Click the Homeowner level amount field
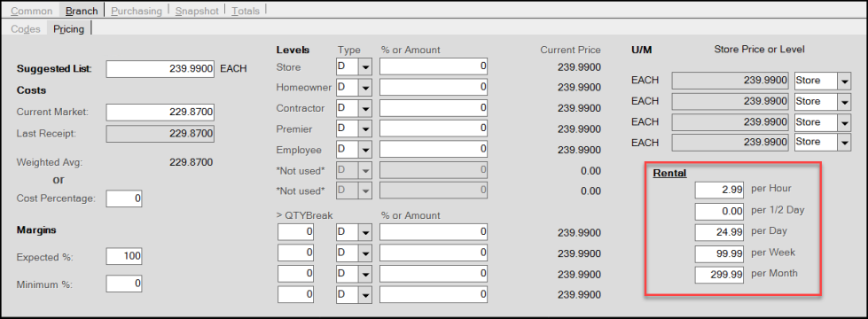 [434, 88]
